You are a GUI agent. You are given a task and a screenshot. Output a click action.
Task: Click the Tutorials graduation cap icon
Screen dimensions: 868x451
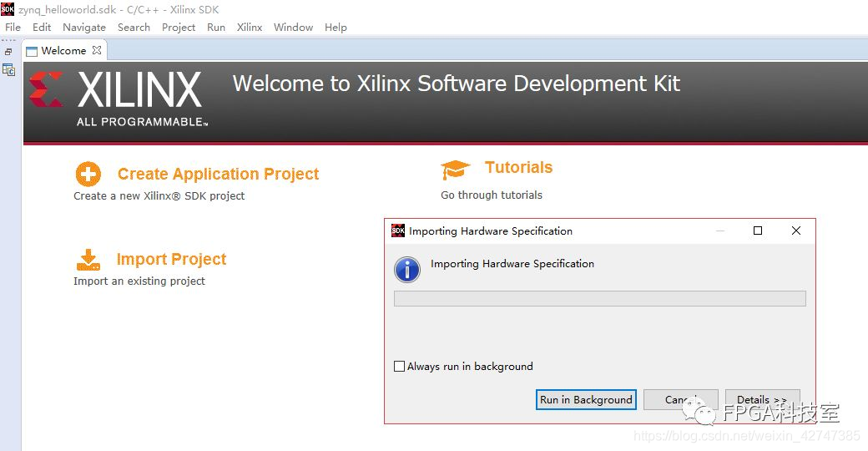455,169
